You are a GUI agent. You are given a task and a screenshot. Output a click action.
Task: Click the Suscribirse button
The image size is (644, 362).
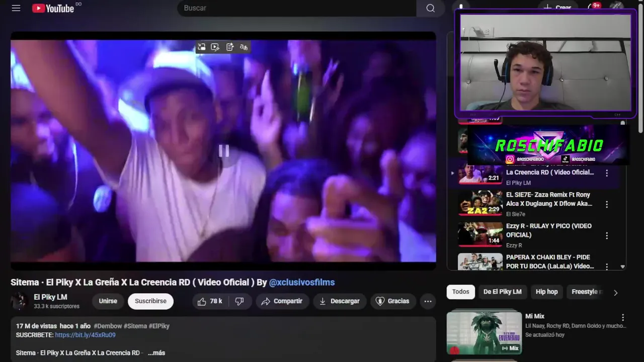(150, 301)
